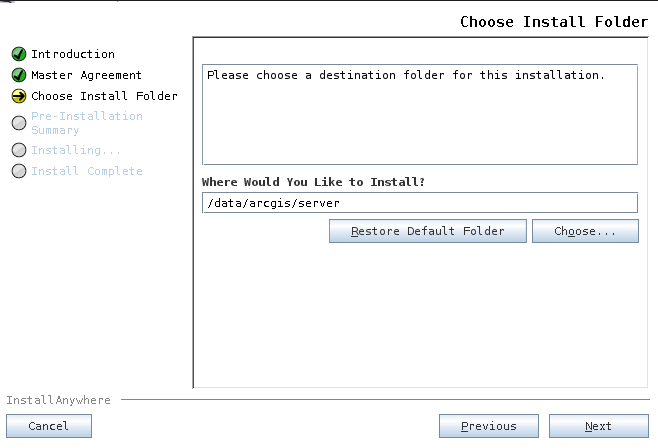Screen dimensions: 658x448
Task: Select the Install Complete step label
Action: click(86, 171)
